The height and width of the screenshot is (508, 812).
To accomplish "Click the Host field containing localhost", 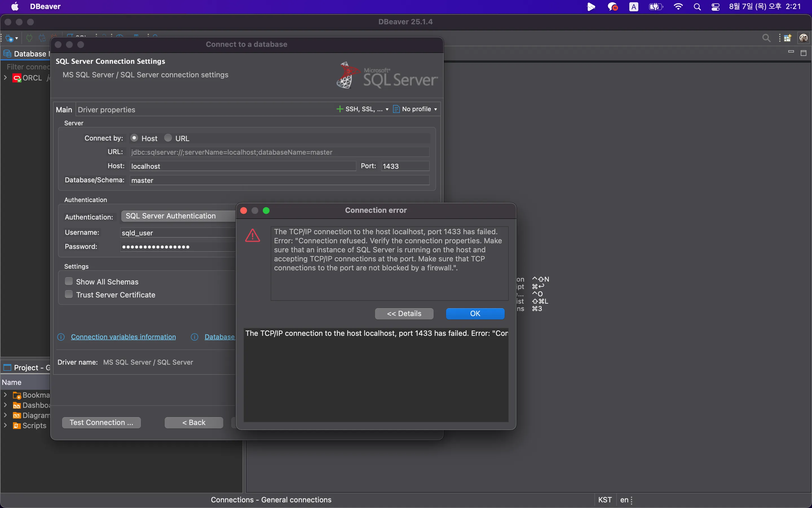I will (x=243, y=166).
